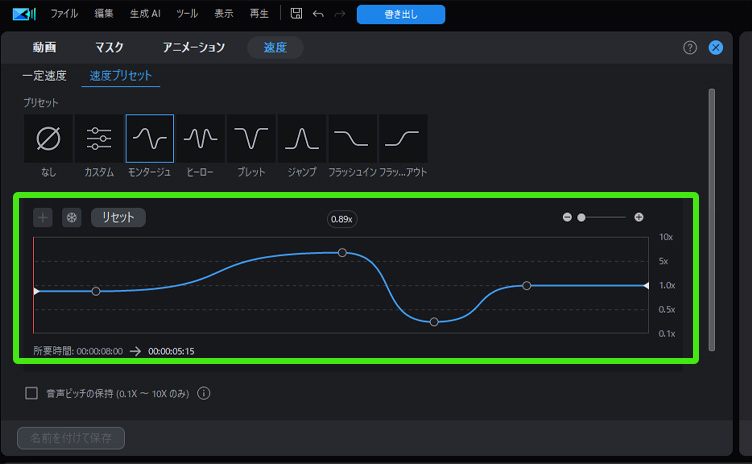This screenshot has height=464, width=752.
Task: Open the ファイル menu
Action: pyautogui.click(x=64, y=14)
